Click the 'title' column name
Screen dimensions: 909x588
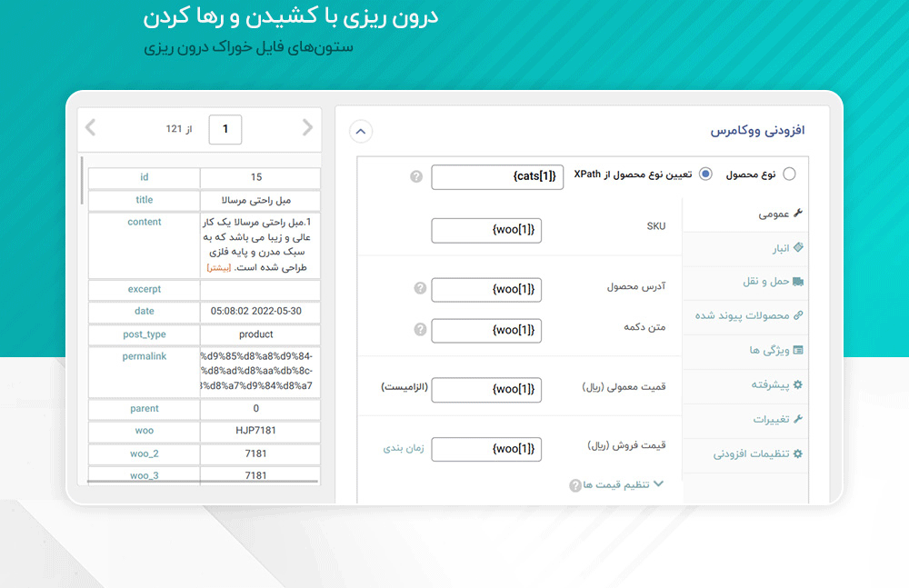coord(145,200)
